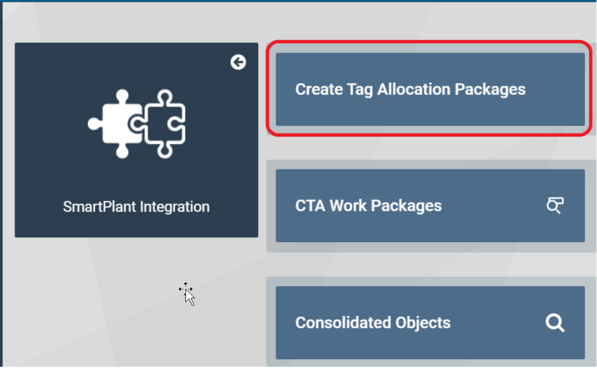
Task: Click the "Consolidated Objects" text
Action: click(x=373, y=323)
